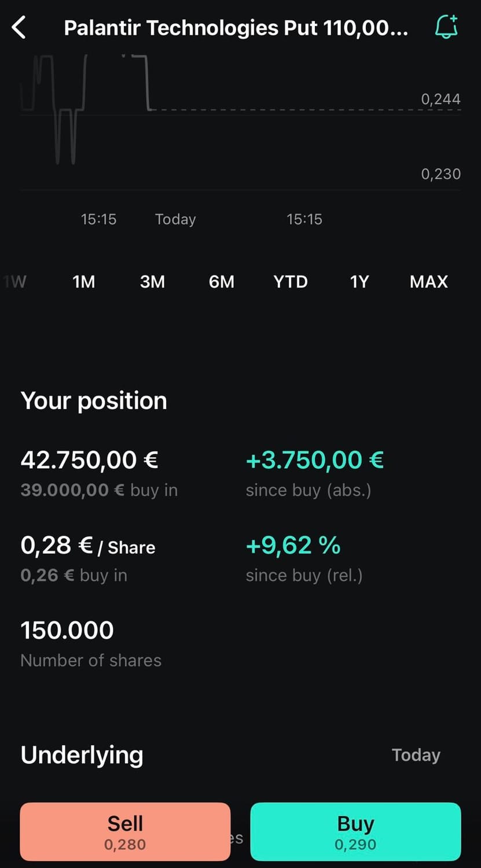
Task: Tap the 150.000 number of shares
Action: tap(67, 630)
